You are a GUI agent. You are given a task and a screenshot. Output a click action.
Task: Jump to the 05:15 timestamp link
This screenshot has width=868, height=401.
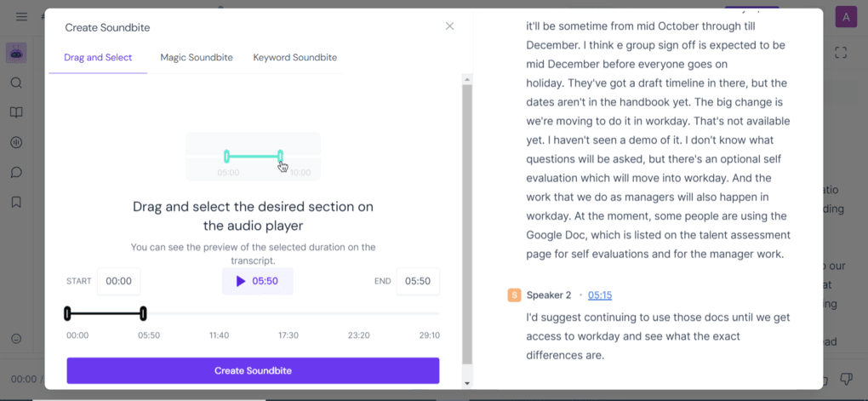point(600,295)
